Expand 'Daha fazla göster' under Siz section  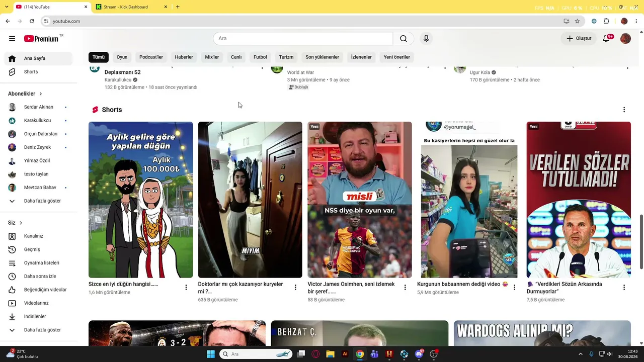(x=39, y=330)
